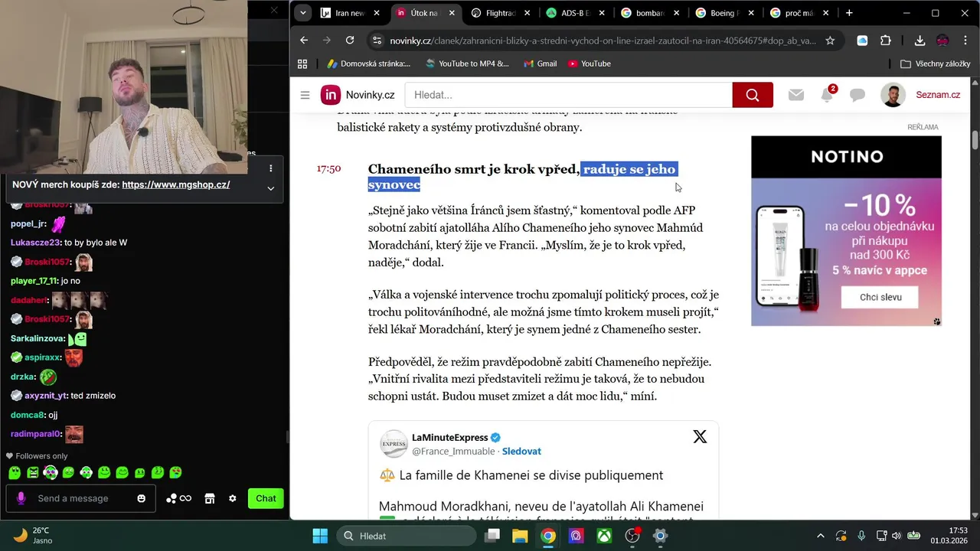Click the Seznam user profile avatar

[893, 95]
